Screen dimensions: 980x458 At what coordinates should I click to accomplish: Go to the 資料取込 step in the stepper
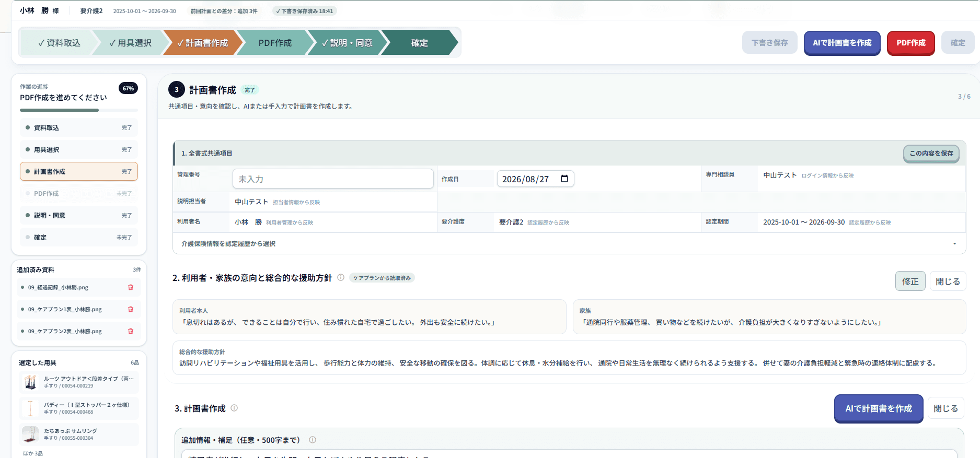[x=59, y=43]
